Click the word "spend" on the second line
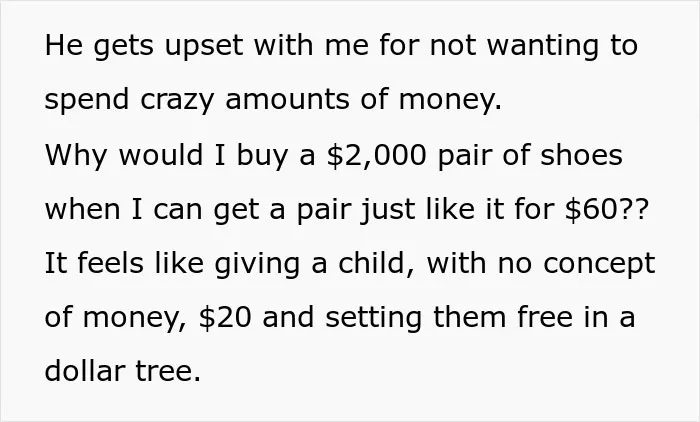Viewport: 700px width, 422px height. tap(87, 100)
